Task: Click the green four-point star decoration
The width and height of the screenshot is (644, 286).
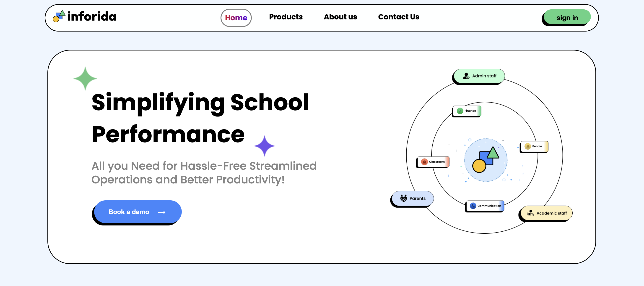Action: [85, 78]
